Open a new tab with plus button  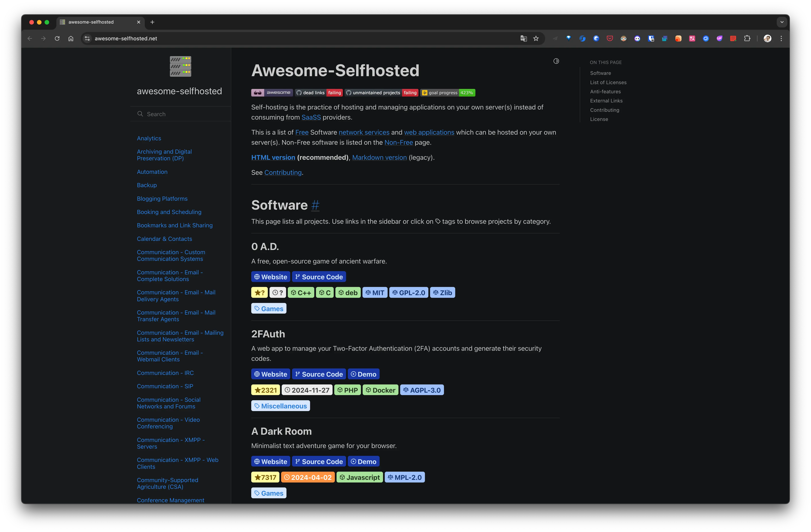152,22
